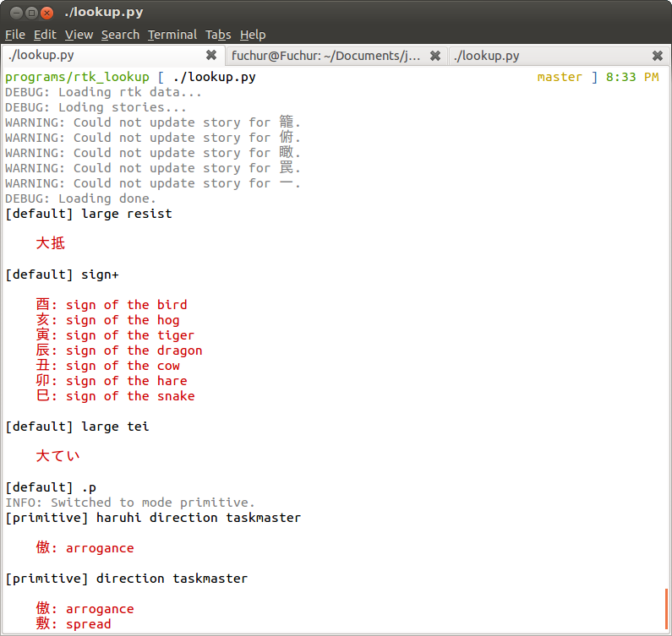The image size is (672, 636).
Task: Click the window maximize button
Action: 32,13
